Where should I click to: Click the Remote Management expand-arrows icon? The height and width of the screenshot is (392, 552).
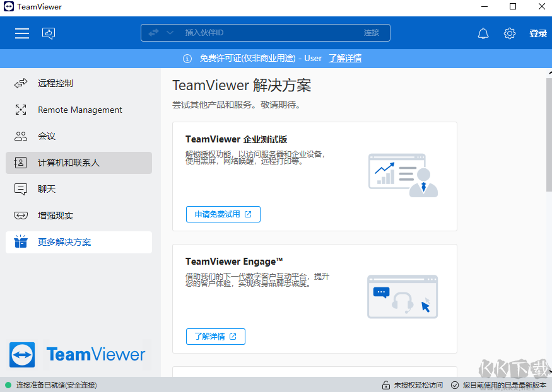click(21, 110)
